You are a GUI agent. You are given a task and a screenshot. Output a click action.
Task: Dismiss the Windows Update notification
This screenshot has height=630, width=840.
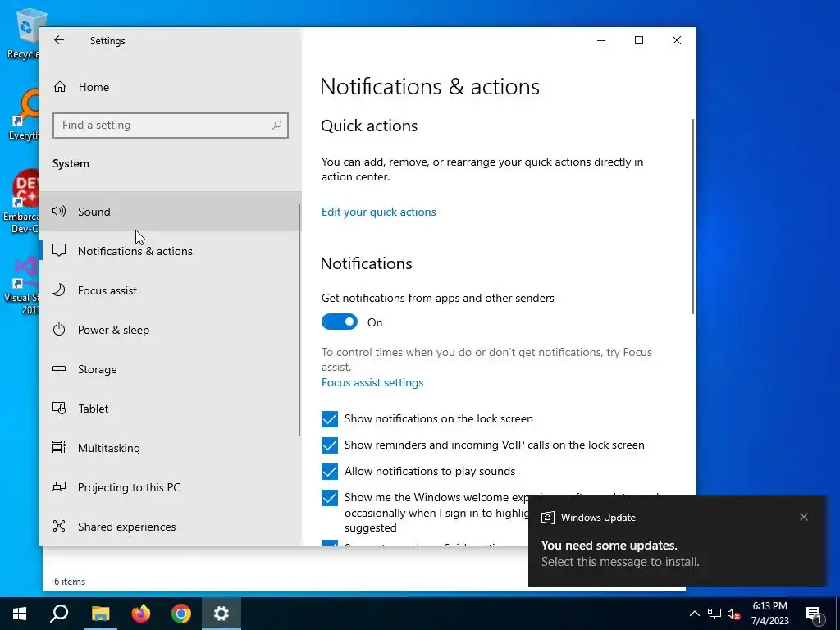(x=804, y=517)
